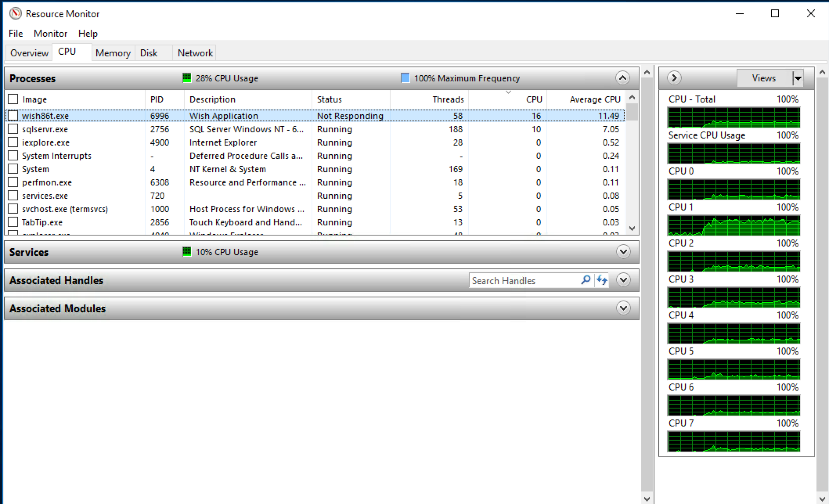829x504 pixels.
Task: Click the search magnifier in Search Handles
Action: [586, 280]
